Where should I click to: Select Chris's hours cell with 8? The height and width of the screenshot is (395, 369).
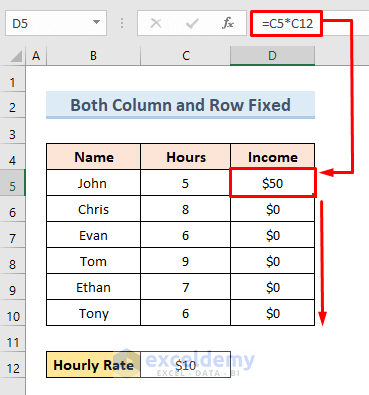click(x=186, y=209)
